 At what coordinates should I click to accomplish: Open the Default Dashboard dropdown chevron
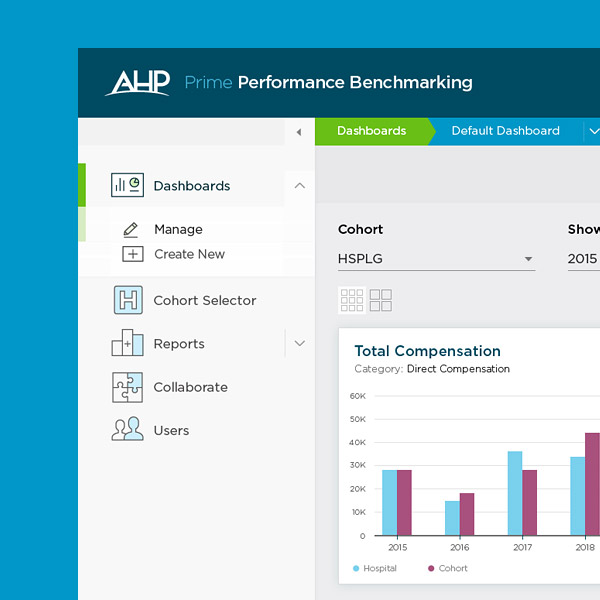593,132
